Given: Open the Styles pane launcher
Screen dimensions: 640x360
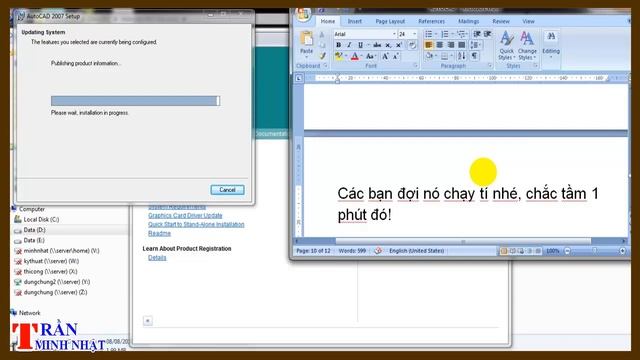Looking at the screenshot, I should pyautogui.click(x=535, y=65).
